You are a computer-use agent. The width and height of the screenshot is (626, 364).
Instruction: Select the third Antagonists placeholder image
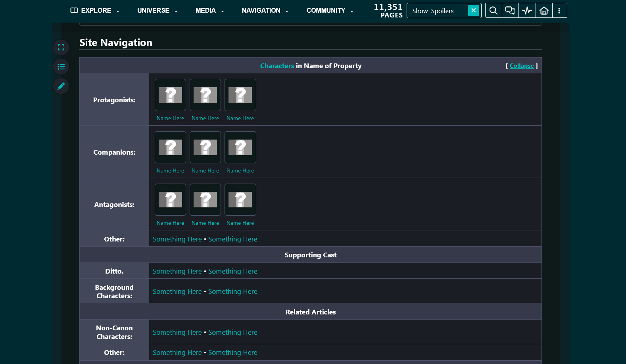coord(240,200)
